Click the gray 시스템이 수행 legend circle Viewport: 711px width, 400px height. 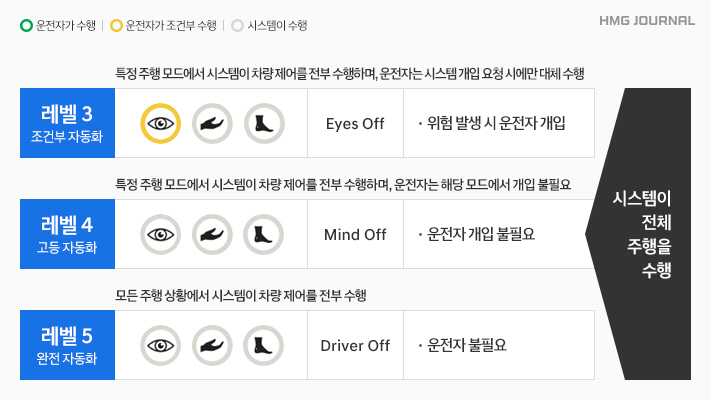237,25
